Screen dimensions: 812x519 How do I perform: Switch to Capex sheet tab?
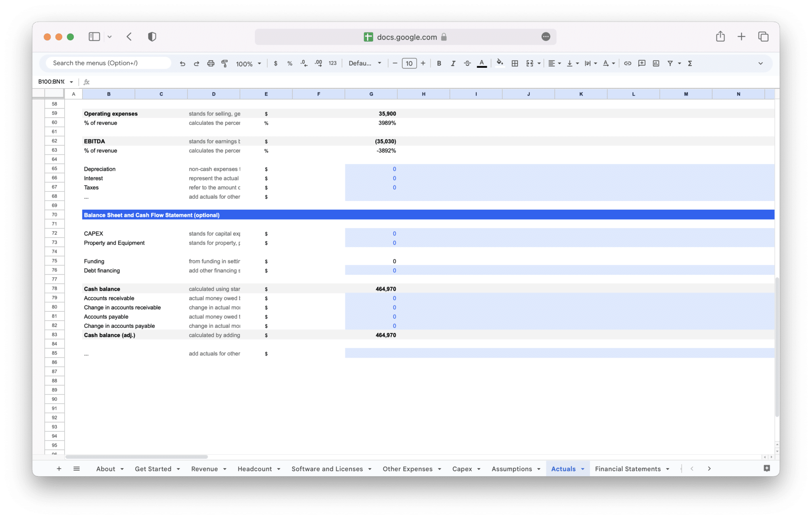[x=462, y=469]
